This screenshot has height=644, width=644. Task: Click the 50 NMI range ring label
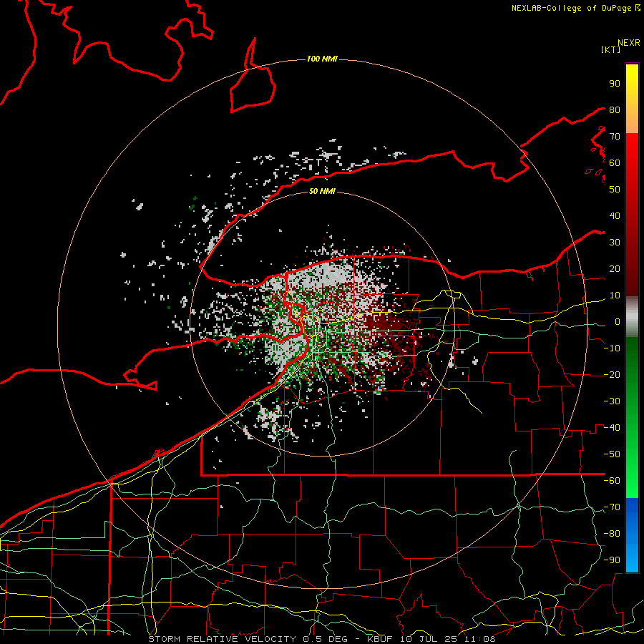tap(322, 191)
